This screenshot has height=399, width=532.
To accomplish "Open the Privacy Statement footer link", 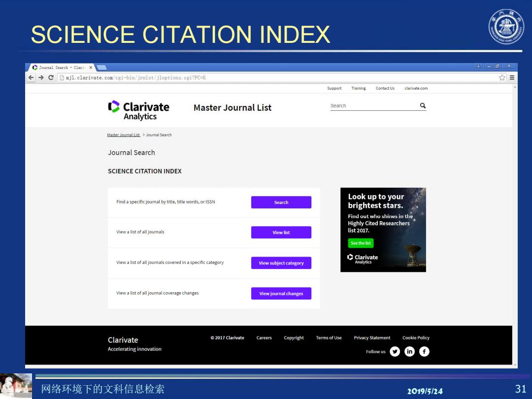I will point(372,337).
